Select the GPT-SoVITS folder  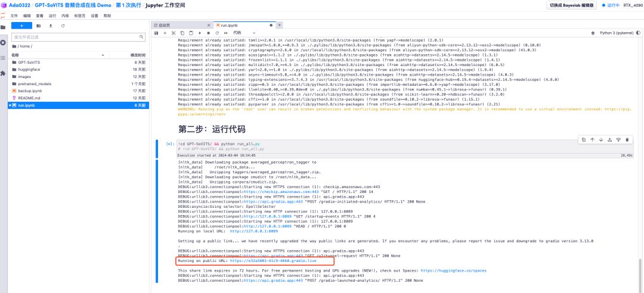coord(79,63)
